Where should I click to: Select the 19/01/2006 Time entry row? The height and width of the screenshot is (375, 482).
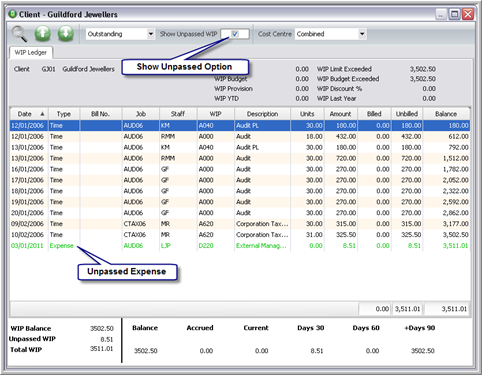(x=240, y=202)
